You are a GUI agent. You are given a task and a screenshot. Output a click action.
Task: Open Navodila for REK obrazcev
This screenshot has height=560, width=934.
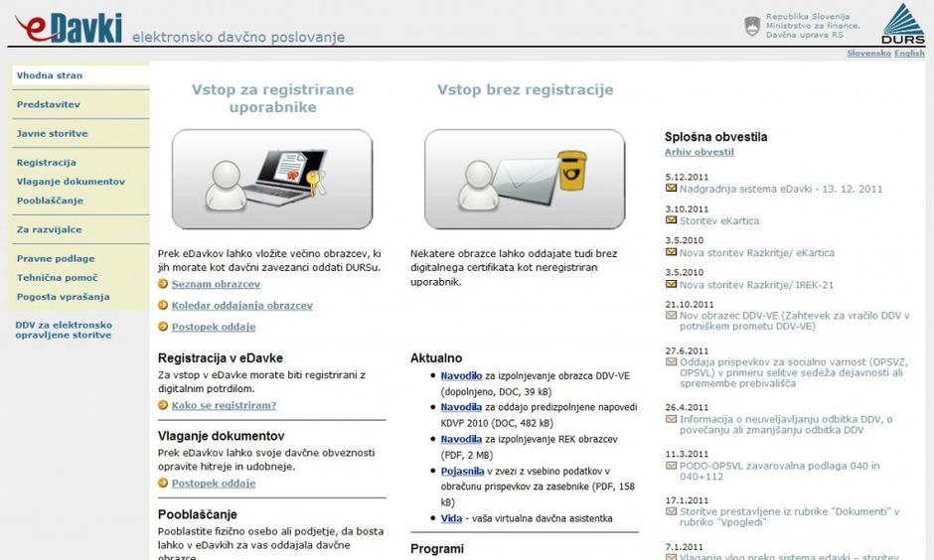(x=461, y=439)
